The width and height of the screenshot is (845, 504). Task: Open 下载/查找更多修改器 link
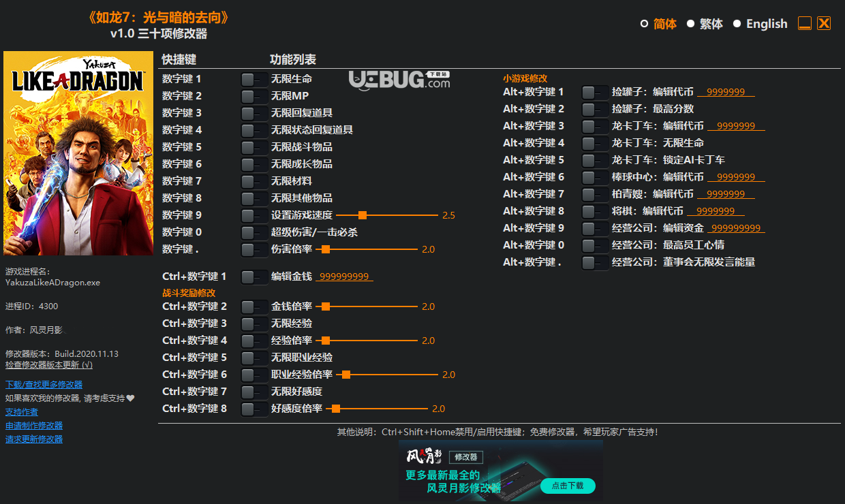[44, 385]
